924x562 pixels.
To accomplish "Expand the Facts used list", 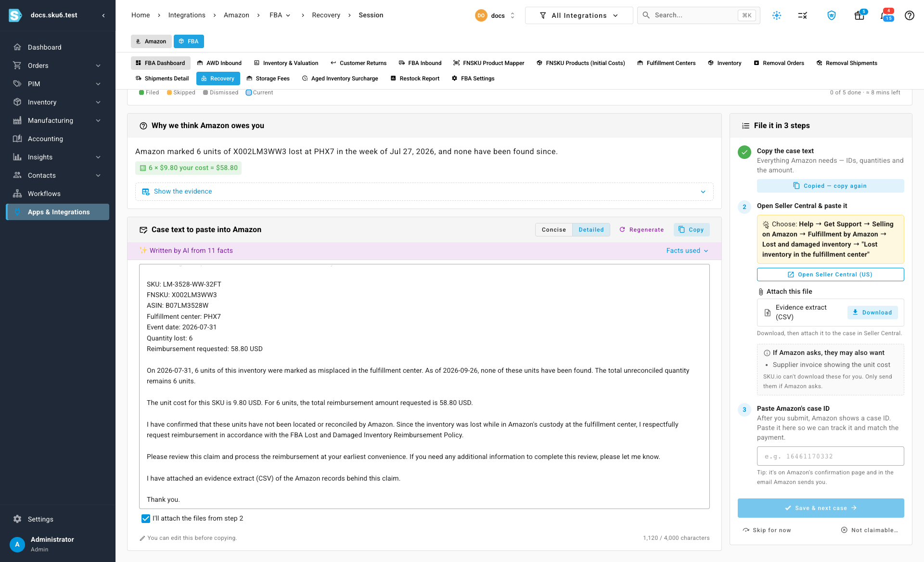I will [687, 251].
